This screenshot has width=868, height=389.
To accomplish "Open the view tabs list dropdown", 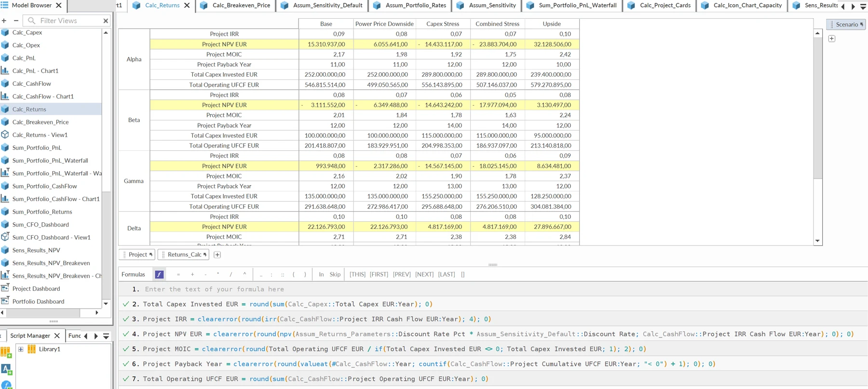I will click(x=863, y=6).
